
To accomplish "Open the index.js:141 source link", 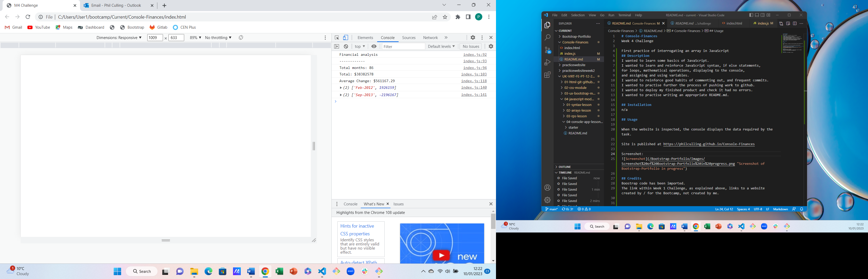I will click(x=474, y=95).
